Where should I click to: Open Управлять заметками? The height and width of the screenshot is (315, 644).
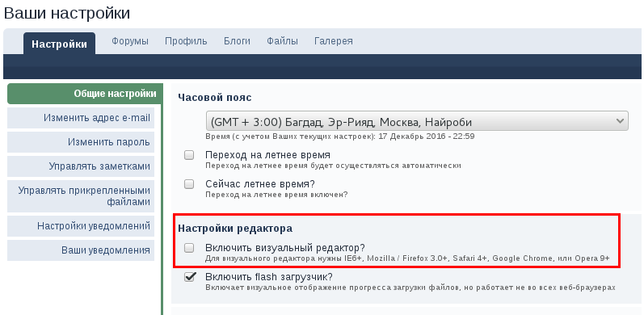(81, 166)
